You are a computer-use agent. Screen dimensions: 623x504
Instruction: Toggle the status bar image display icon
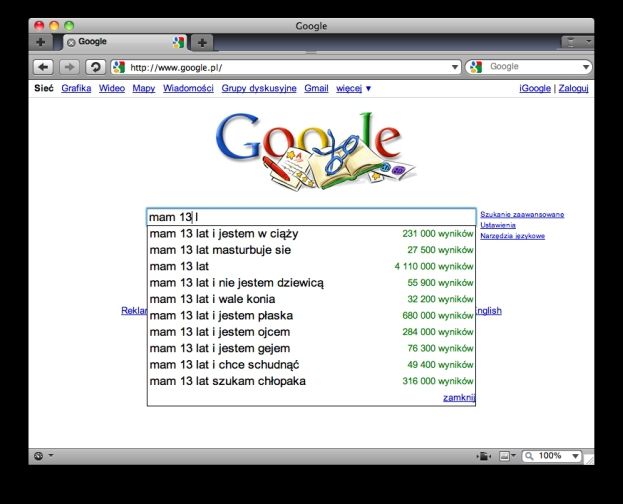[504, 456]
